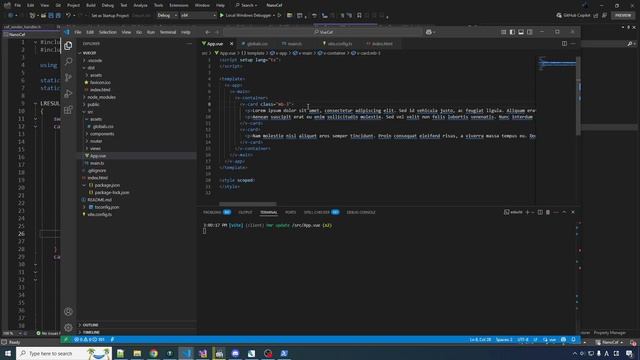This screenshot has height=360, width=640.
Task: Expand the OUTLINE section
Action: 90,325
